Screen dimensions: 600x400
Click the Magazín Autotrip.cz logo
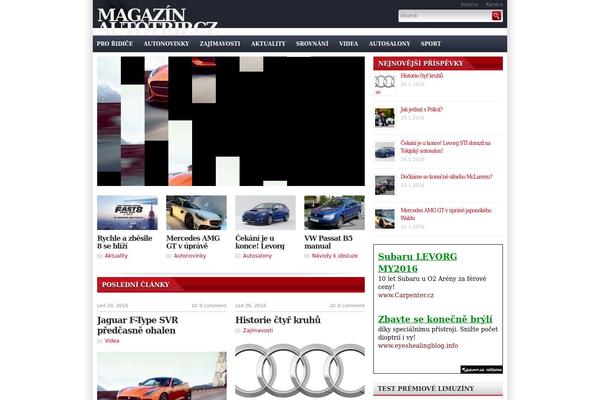(x=157, y=18)
